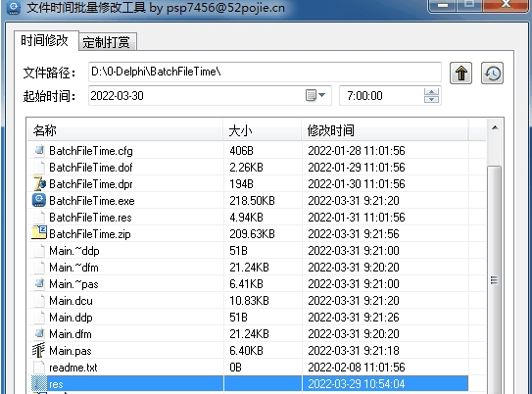The height and width of the screenshot is (394, 532).
Task: Click the 6.40KB size cell
Action: 246,351
